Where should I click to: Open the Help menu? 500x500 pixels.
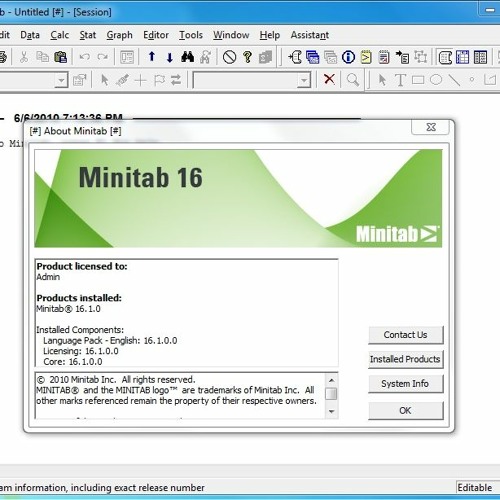pyautogui.click(x=270, y=35)
